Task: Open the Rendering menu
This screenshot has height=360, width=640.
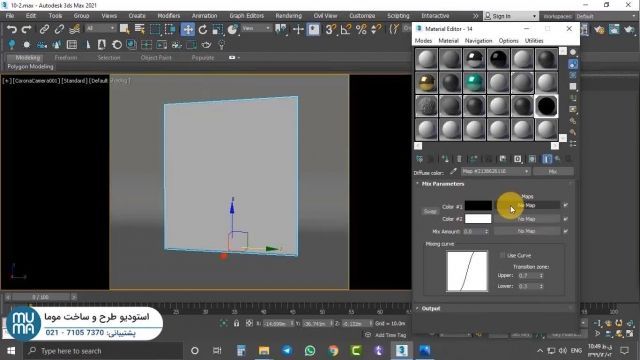Action: pos(289,16)
